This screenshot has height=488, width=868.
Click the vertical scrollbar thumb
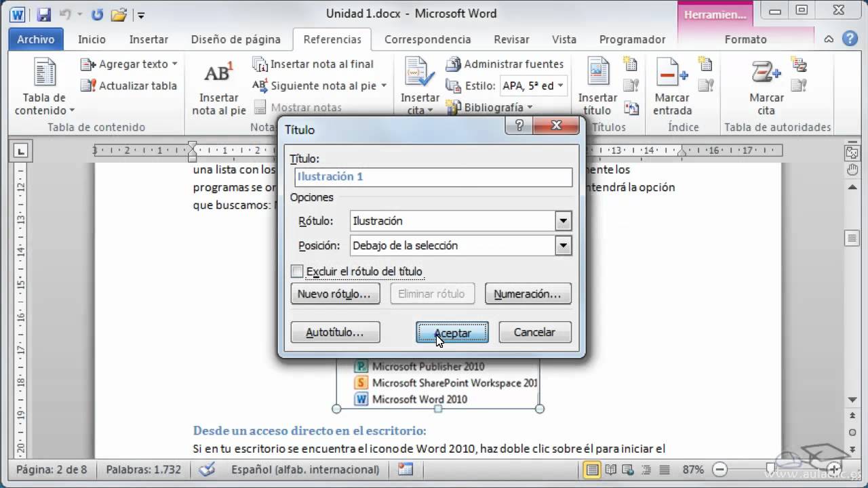(852, 238)
